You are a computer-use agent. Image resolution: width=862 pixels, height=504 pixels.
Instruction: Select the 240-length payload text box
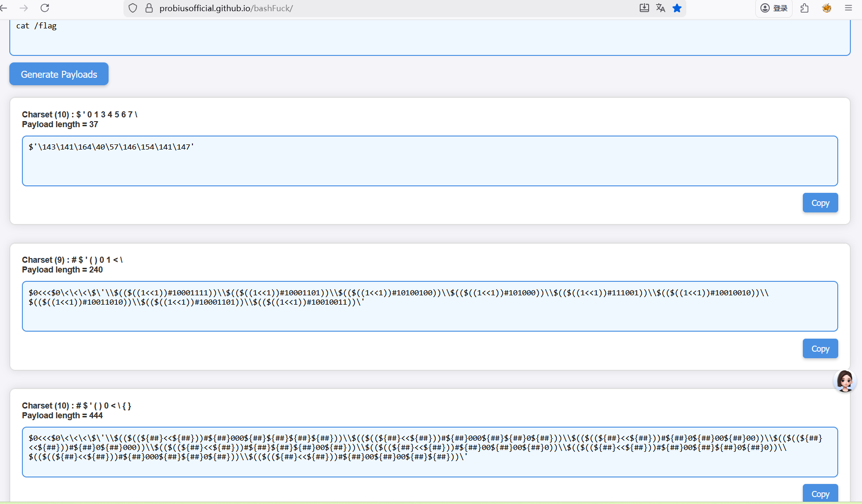tap(430, 306)
